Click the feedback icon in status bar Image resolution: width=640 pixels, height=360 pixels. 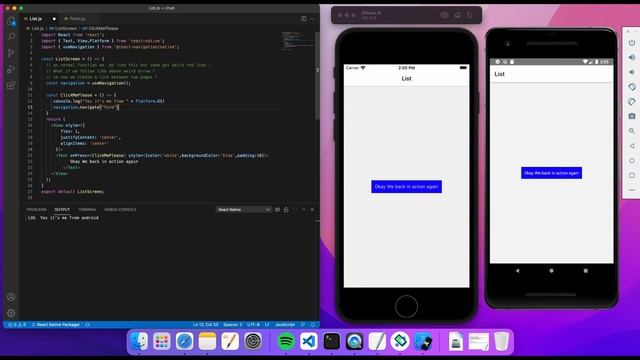(303, 325)
